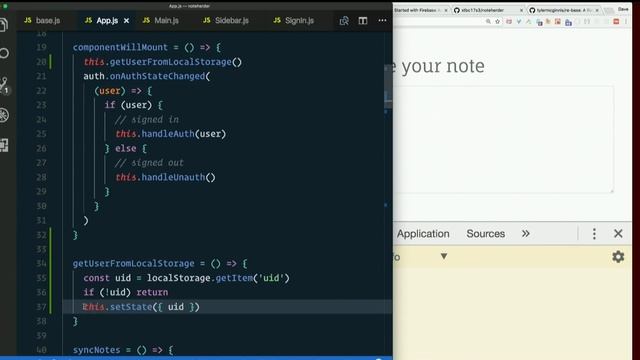Click 'onAuthStateChanged' on line 21
The image size is (640, 360).
pos(158,76)
